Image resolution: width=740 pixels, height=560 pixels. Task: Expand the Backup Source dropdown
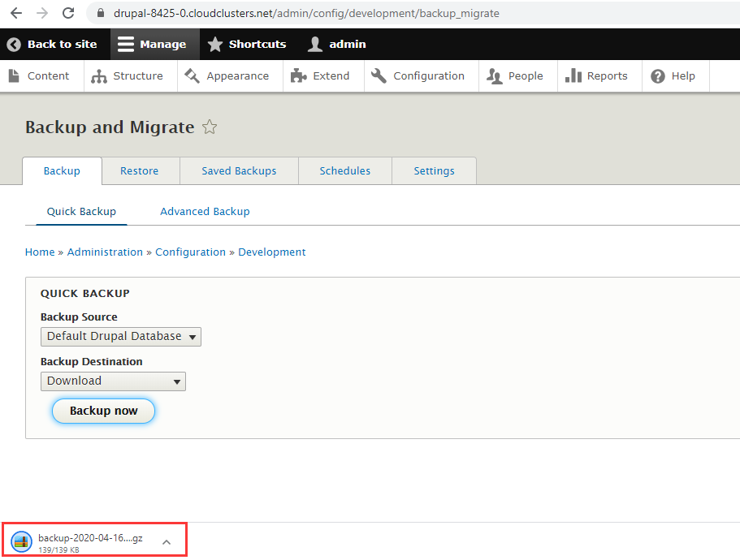pos(120,336)
